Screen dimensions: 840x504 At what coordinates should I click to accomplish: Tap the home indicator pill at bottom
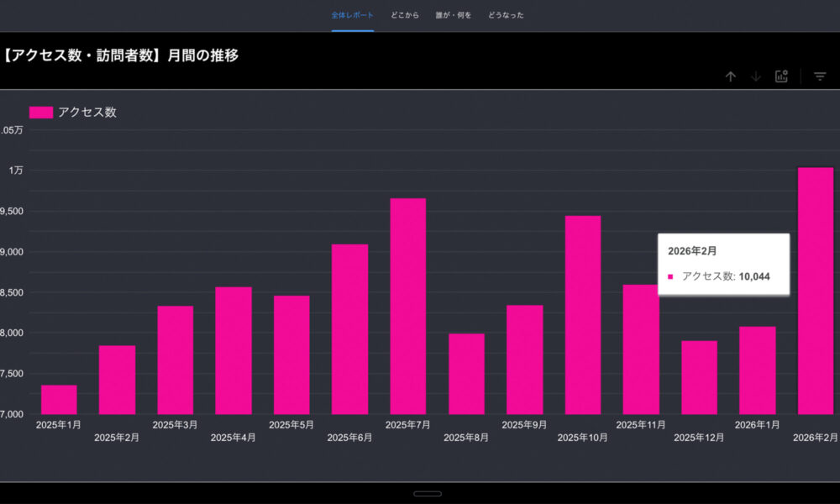pyautogui.click(x=428, y=494)
